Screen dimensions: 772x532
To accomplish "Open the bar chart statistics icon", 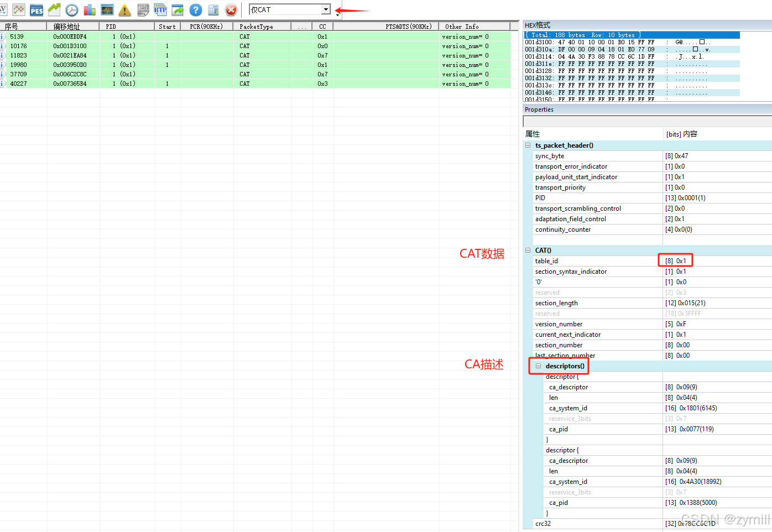I will coord(90,9).
